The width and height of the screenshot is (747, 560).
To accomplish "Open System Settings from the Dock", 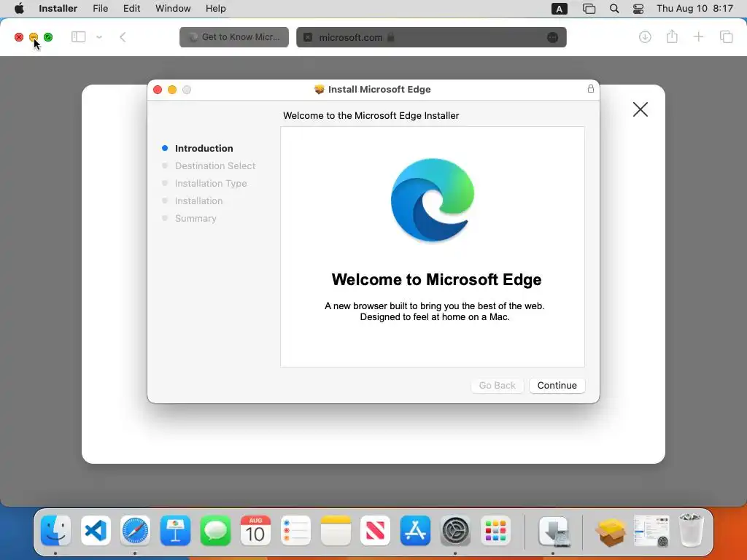I will pos(455,531).
